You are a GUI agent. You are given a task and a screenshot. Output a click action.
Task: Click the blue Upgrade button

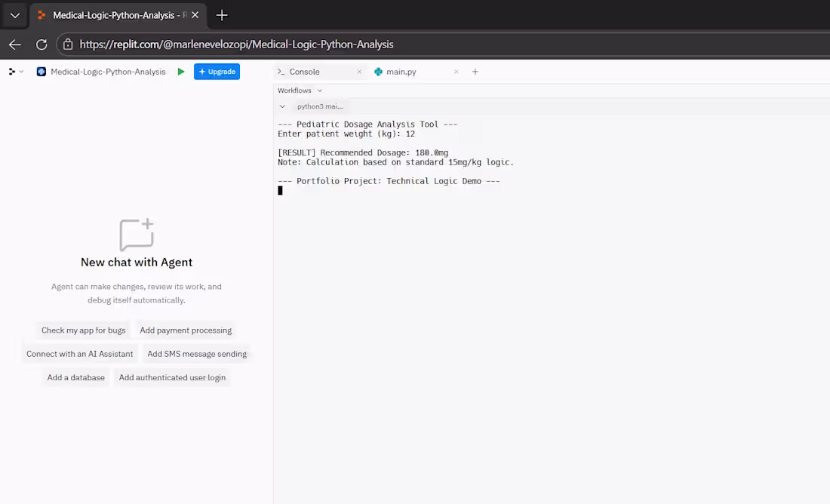[217, 72]
